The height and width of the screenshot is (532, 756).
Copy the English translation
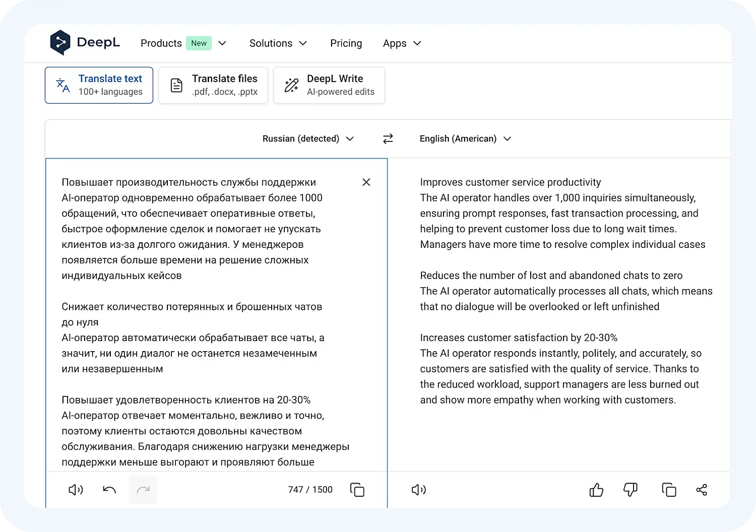669,489
